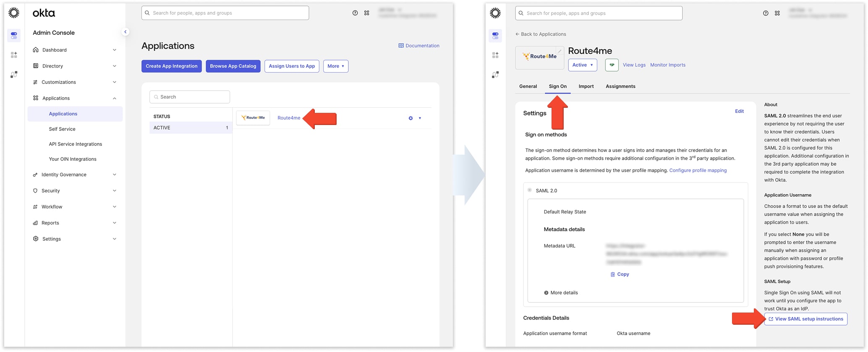
Task: Open View SAML setup instructions
Action: 805,319
